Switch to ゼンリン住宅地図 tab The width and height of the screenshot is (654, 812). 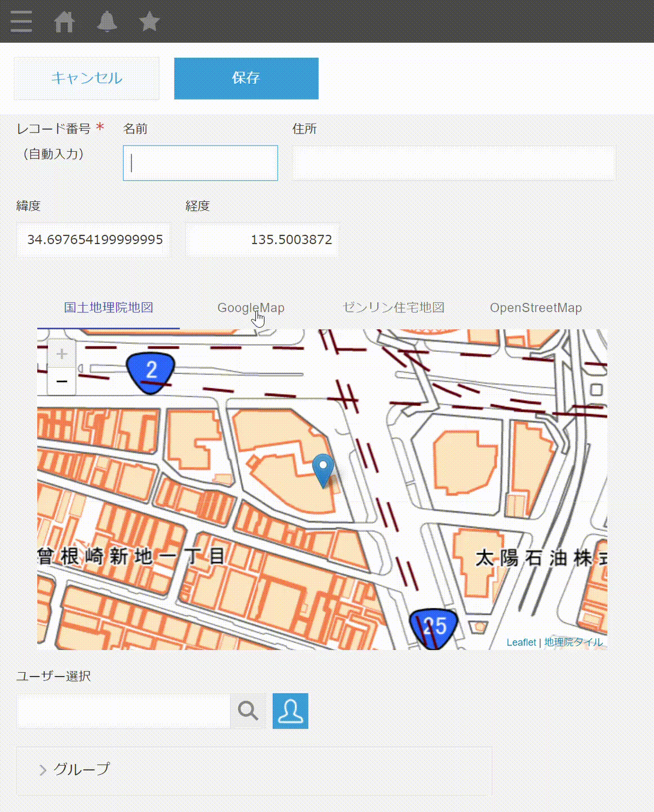point(394,308)
